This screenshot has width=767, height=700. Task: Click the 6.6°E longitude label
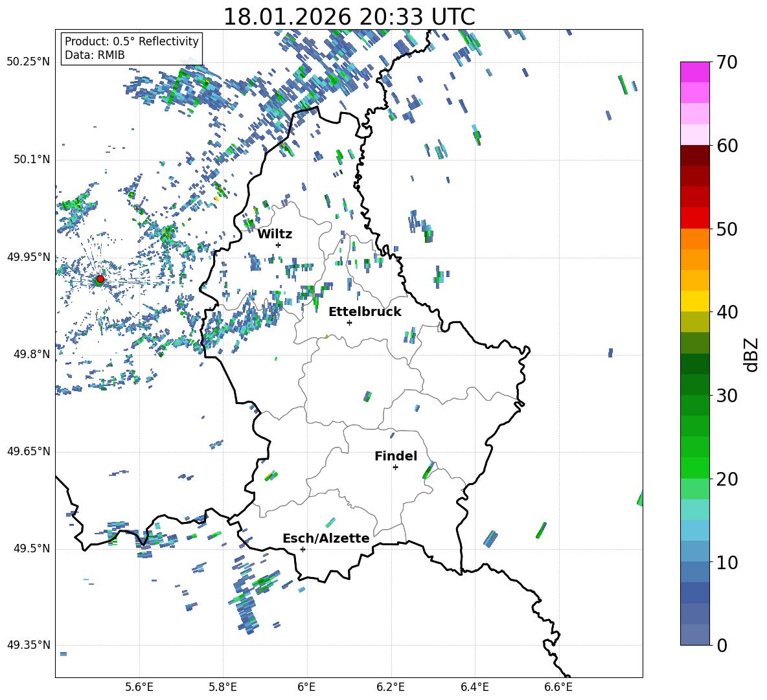pyautogui.click(x=558, y=687)
